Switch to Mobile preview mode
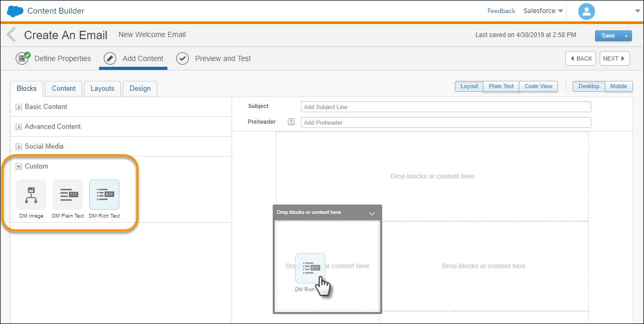Image resolution: width=644 pixels, height=324 pixels. 618,86
